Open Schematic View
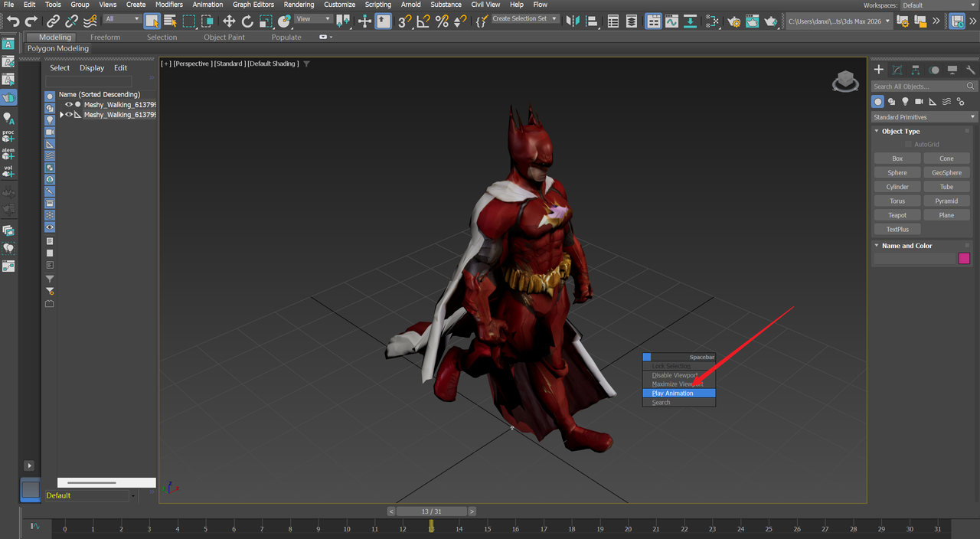This screenshot has width=980, height=539. (690, 21)
